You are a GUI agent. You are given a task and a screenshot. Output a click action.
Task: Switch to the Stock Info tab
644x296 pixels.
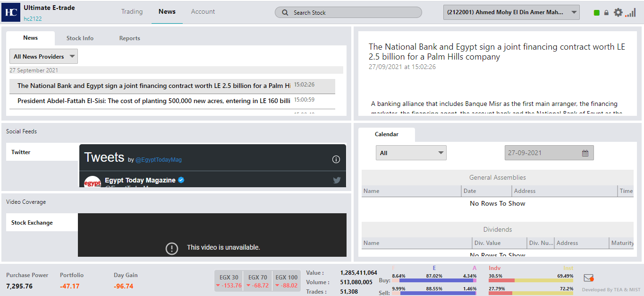(80, 38)
